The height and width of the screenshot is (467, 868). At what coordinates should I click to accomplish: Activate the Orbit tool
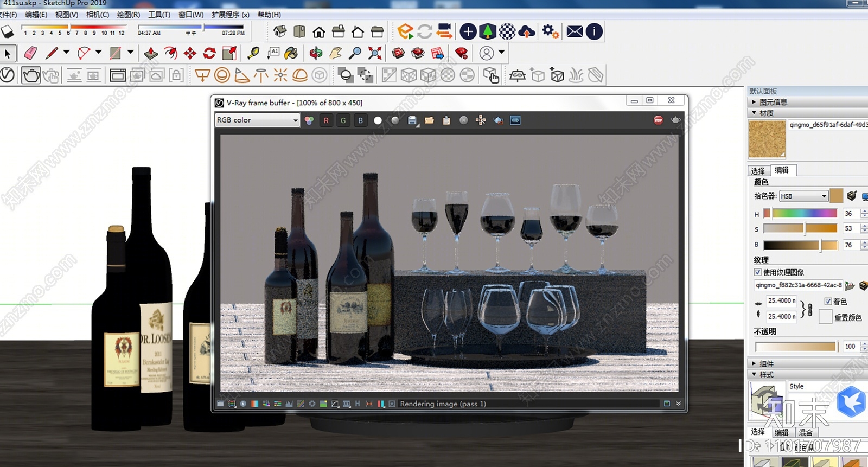(x=316, y=53)
